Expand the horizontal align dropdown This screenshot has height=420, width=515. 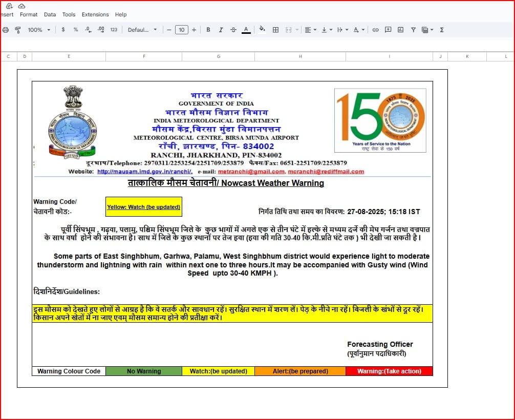click(x=310, y=30)
